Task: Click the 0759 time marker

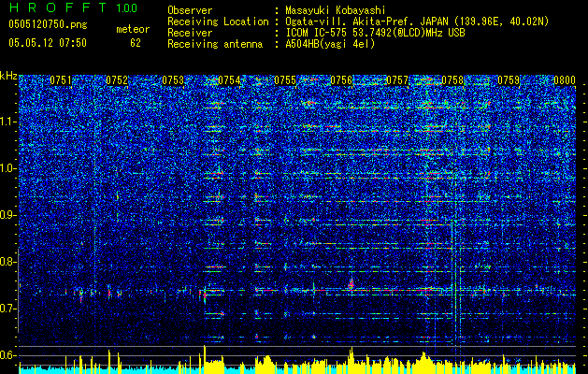Action: [x=509, y=80]
